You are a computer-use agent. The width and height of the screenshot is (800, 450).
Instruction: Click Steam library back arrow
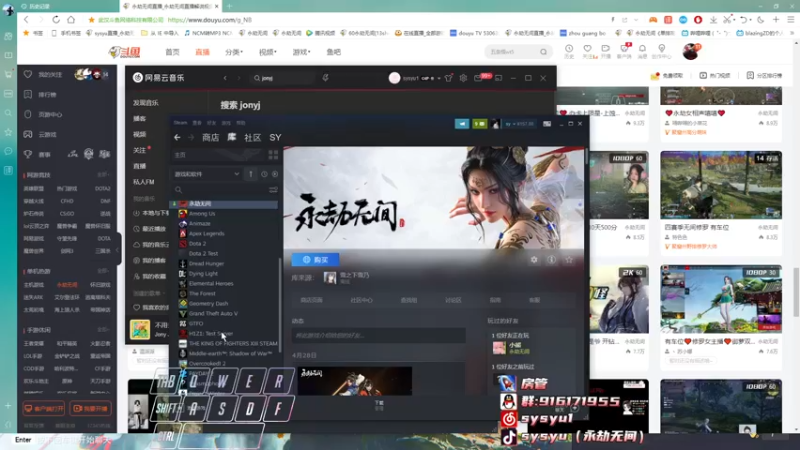point(177,137)
